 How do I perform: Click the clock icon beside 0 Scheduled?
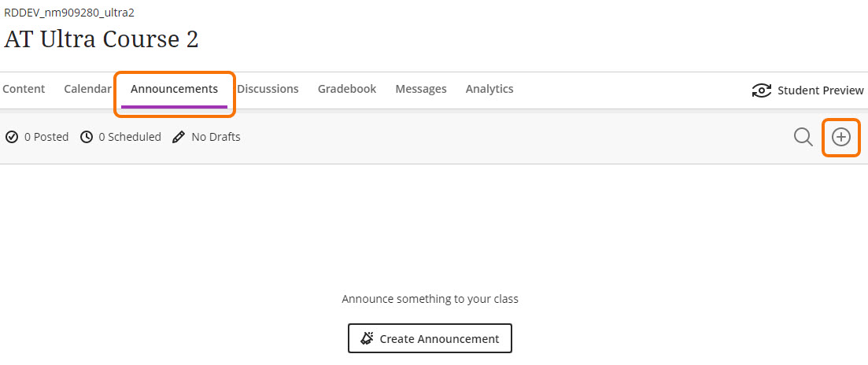[x=87, y=137]
